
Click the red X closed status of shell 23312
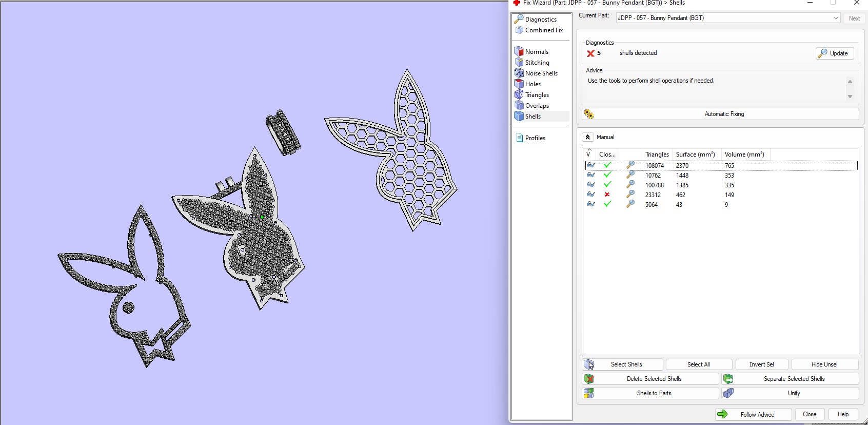(x=607, y=195)
